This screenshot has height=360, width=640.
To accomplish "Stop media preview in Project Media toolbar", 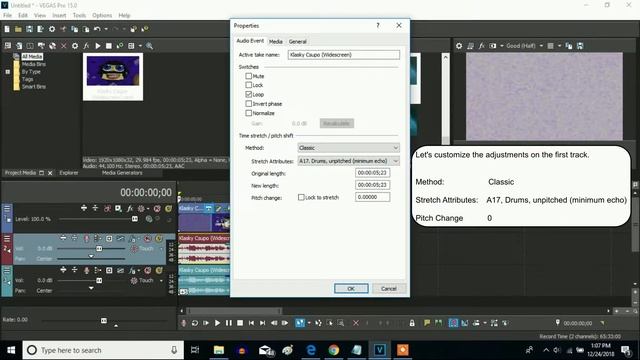I will pyautogui.click(x=109, y=46).
